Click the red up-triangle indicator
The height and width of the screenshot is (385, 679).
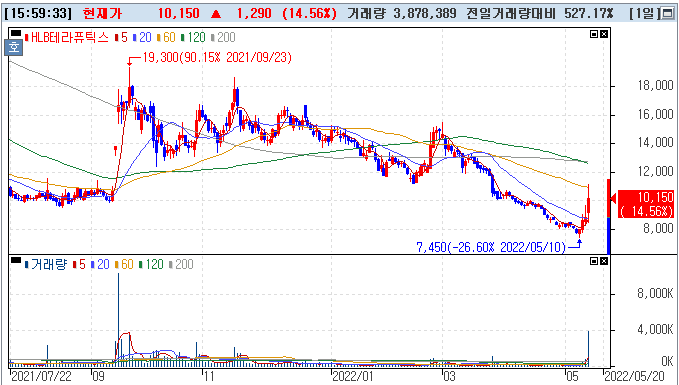(216, 14)
